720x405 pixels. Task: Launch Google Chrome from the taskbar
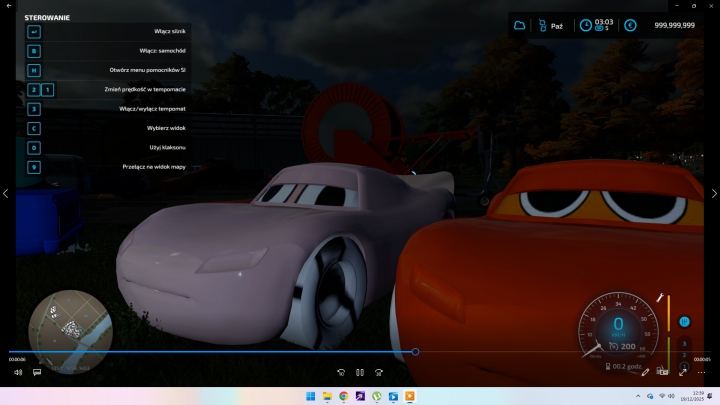click(x=343, y=397)
